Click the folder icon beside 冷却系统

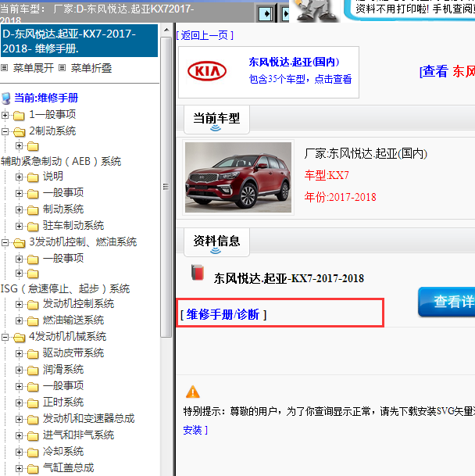33,452
